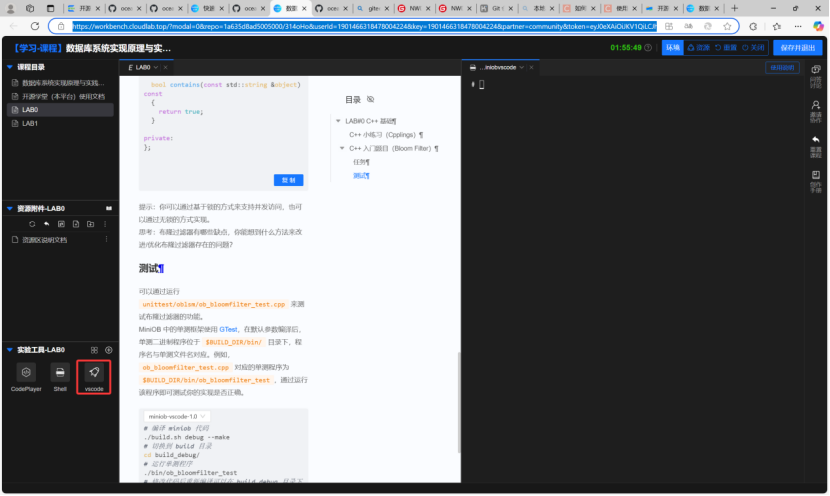This screenshot has width=830, height=496.
Task: Click help icon next to timer
Action: click(648, 48)
